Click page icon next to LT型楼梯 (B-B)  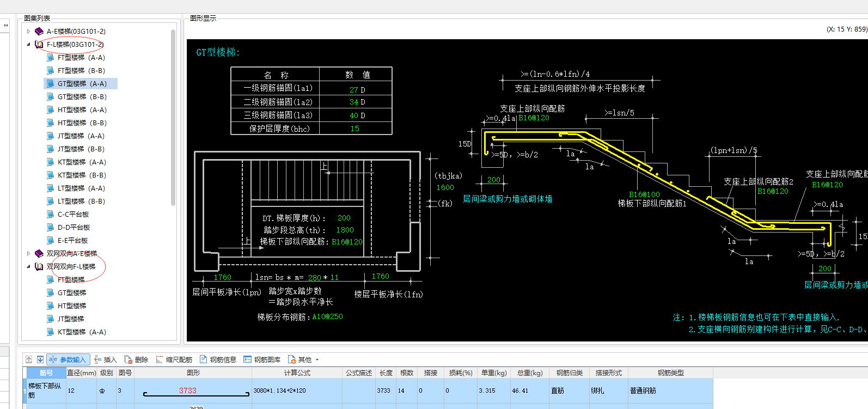50,202
